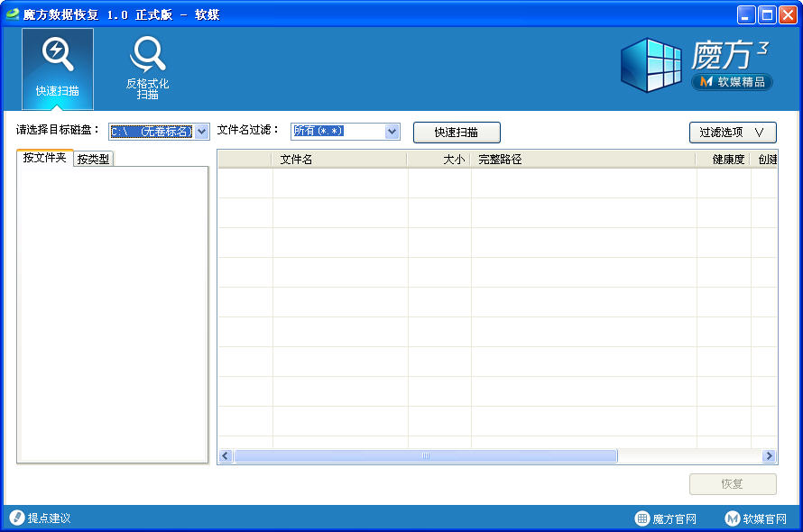Start scan with 快速扫描 button
803x532 pixels.
457,133
